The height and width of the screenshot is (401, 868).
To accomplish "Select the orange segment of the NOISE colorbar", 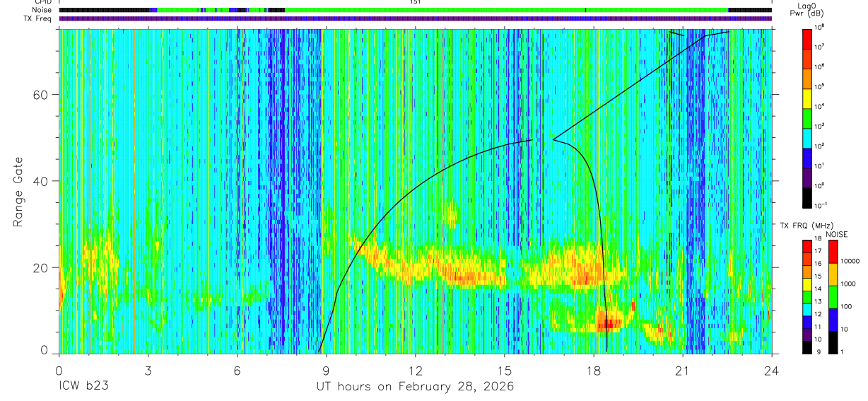I will pos(832,274).
